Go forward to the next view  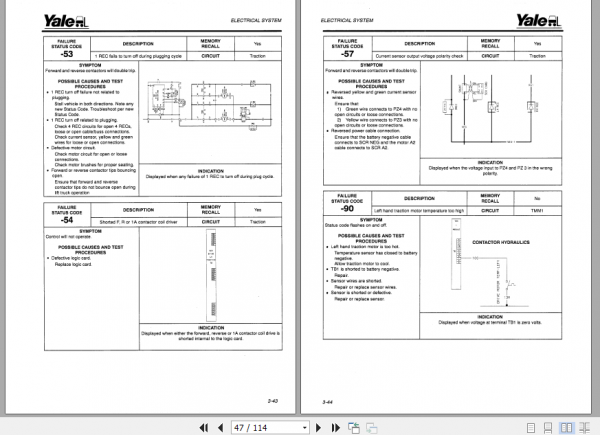click(x=372, y=427)
